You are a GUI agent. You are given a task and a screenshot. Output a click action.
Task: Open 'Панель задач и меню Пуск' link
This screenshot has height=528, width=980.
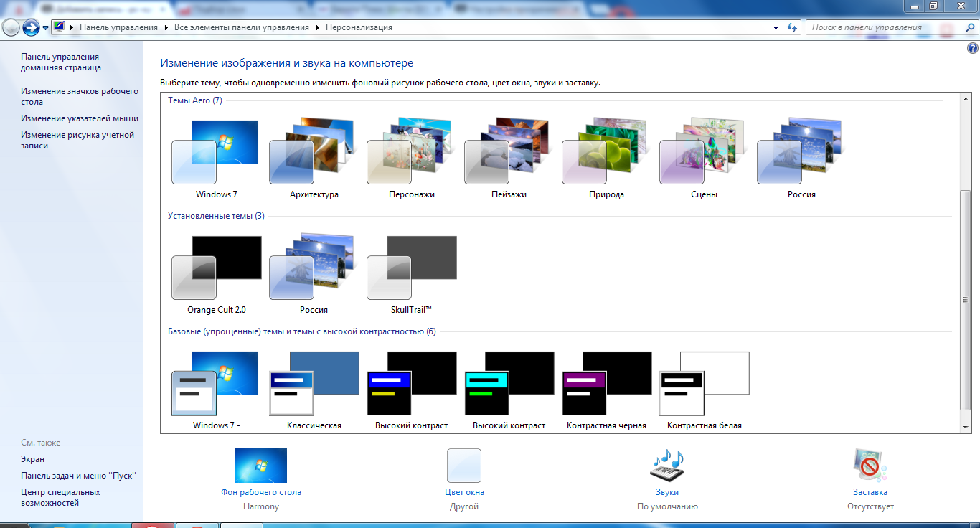78,476
